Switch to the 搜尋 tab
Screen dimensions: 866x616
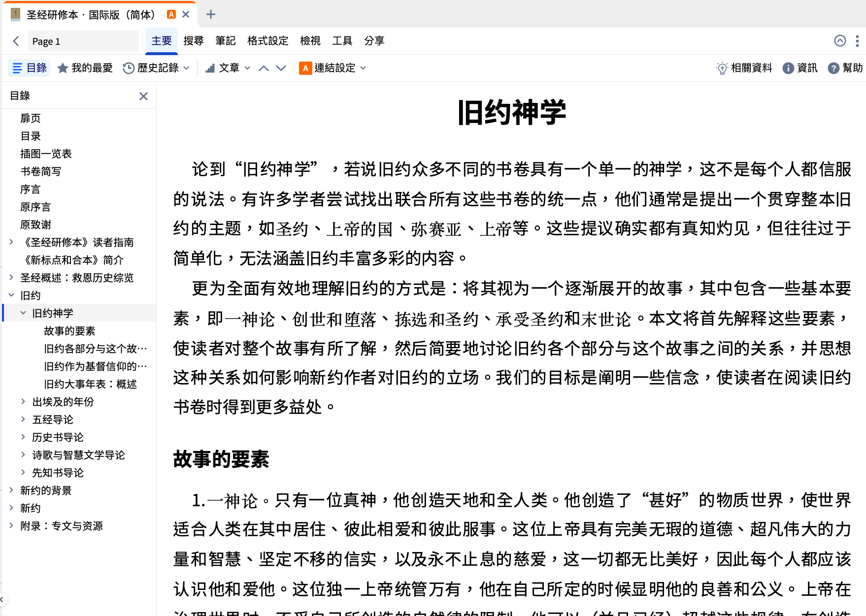pos(194,41)
